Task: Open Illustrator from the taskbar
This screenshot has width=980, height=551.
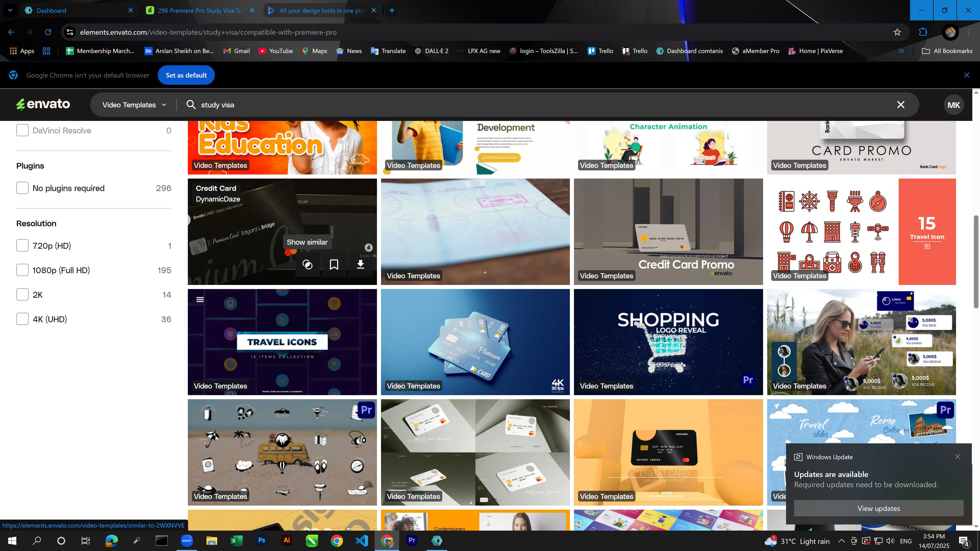Action: click(x=286, y=540)
